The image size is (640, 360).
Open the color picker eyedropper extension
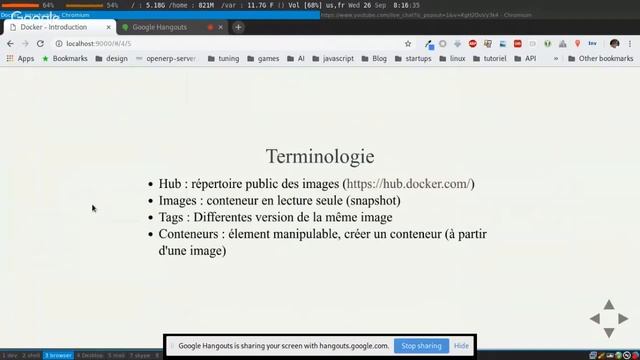pyautogui.click(x=429, y=44)
